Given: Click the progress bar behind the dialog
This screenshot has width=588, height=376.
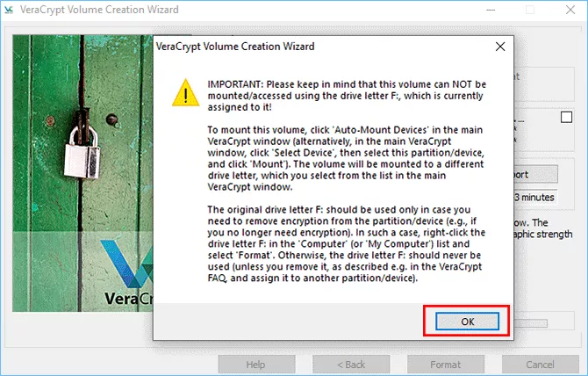Looking at the screenshot, I should [531, 322].
